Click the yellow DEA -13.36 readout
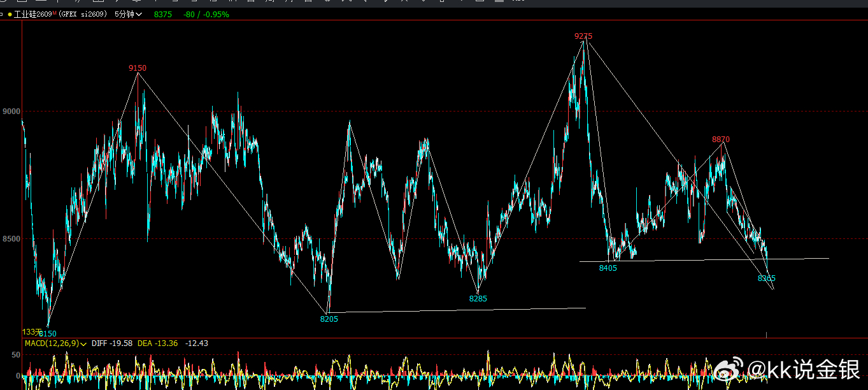 tap(157, 343)
